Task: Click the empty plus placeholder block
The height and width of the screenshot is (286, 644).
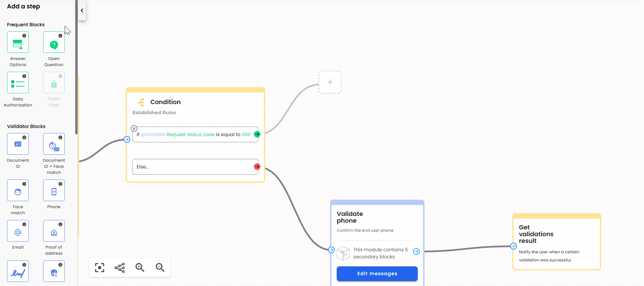Action: click(x=330, y=82)
